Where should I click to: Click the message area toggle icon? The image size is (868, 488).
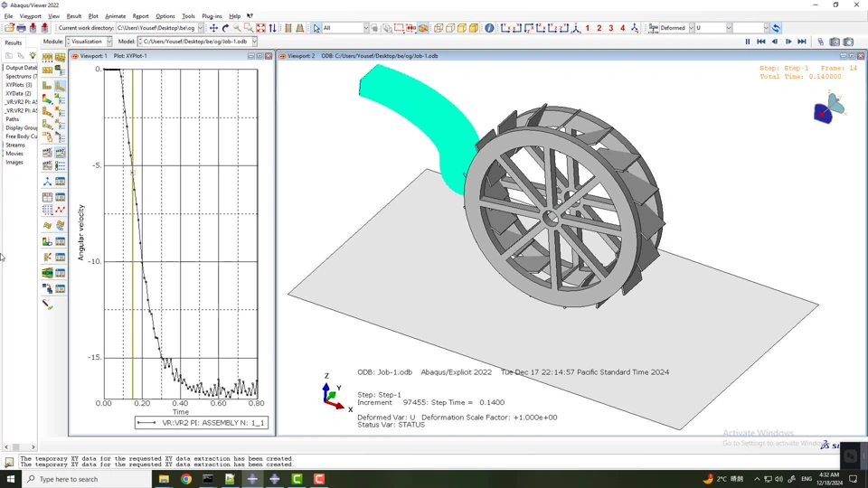pyautogui.click(x=9, y=462)
